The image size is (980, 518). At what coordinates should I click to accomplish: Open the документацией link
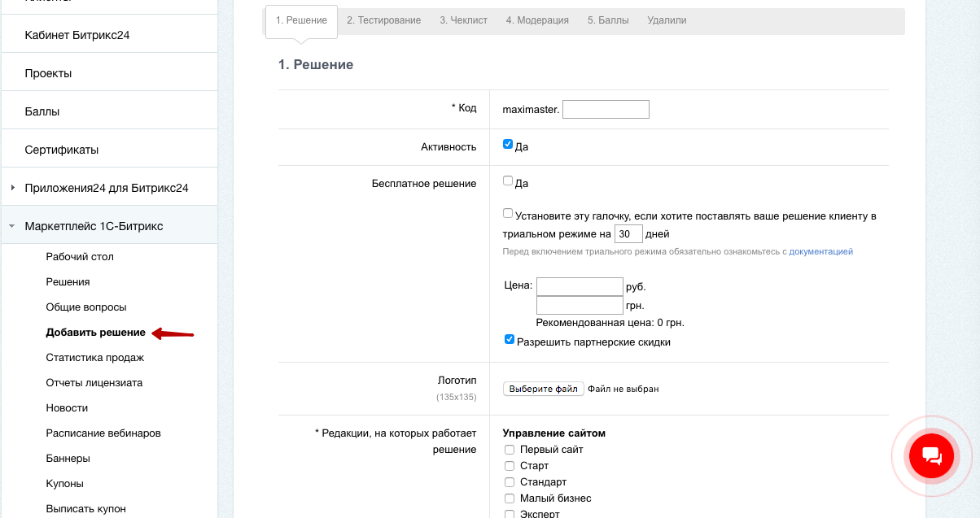(820, 252)
